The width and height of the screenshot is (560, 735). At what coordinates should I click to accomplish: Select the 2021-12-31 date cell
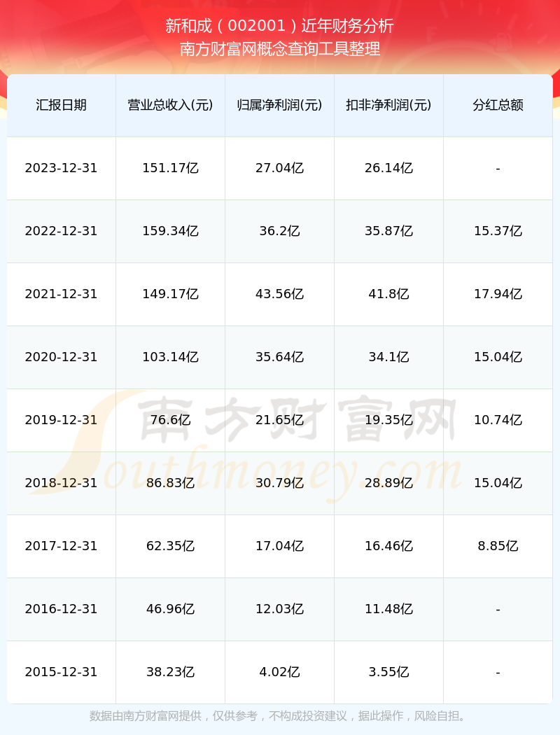coord(62,294)
